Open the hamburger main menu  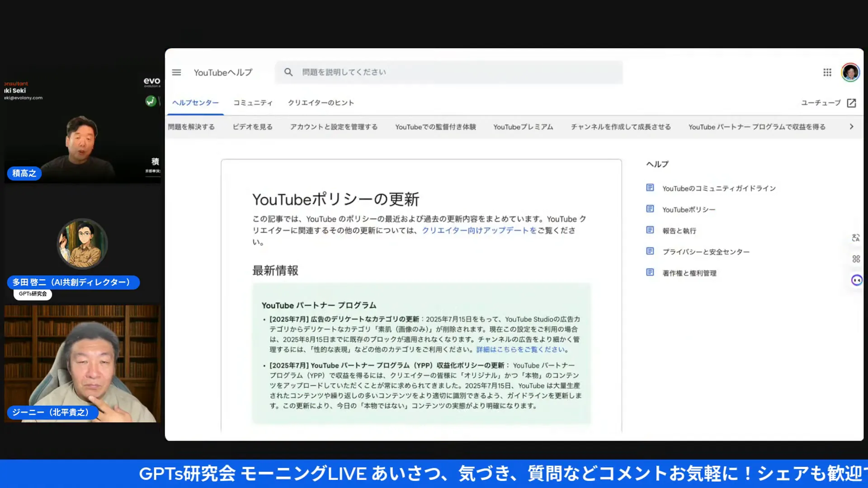click(x=176, y=72)
